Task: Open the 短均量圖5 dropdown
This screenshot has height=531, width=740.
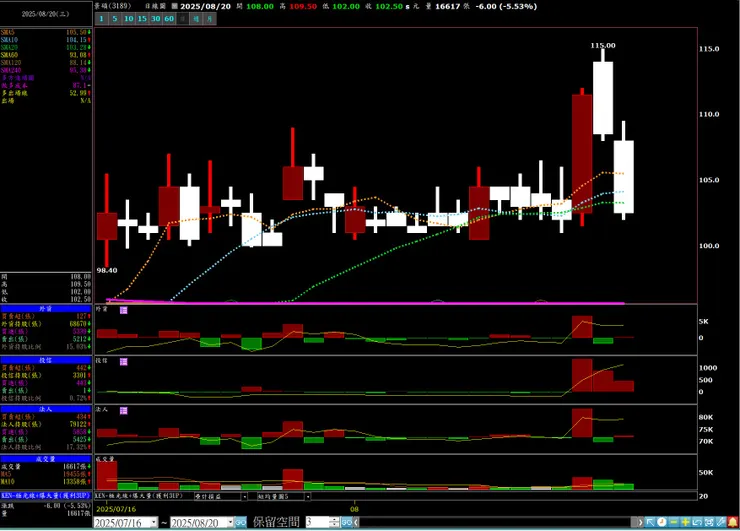Action: tap(307, 497)
